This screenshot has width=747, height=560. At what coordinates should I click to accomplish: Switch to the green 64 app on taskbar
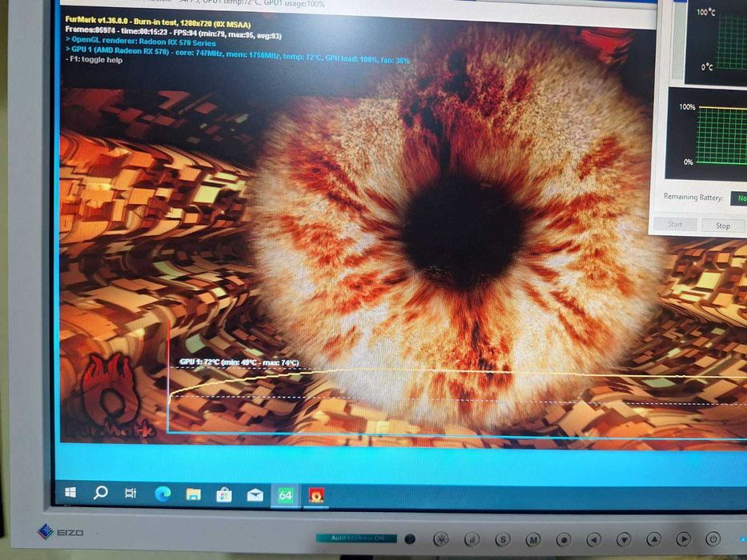(x=285, y=496)
